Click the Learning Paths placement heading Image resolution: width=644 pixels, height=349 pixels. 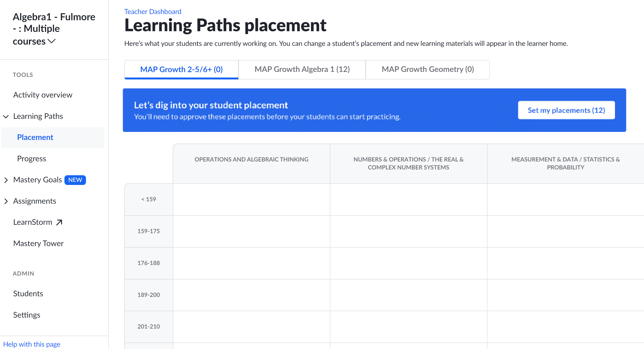(x=225, y=25)
